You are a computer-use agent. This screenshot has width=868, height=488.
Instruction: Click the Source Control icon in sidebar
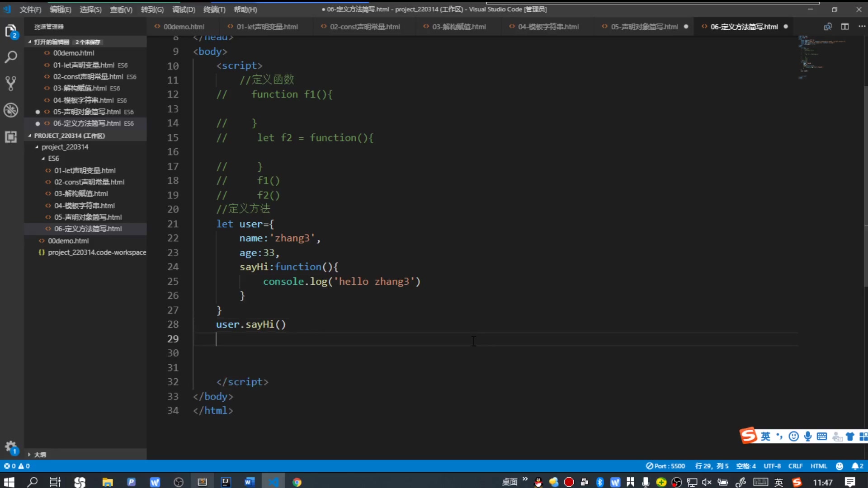click(11, 84)
